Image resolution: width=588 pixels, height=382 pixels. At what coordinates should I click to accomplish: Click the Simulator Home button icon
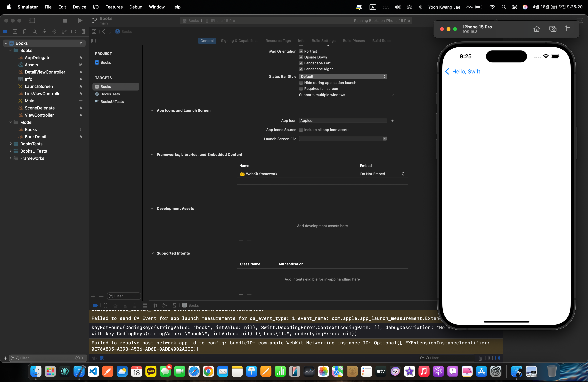pyautogui.click(x=536, y=29)
